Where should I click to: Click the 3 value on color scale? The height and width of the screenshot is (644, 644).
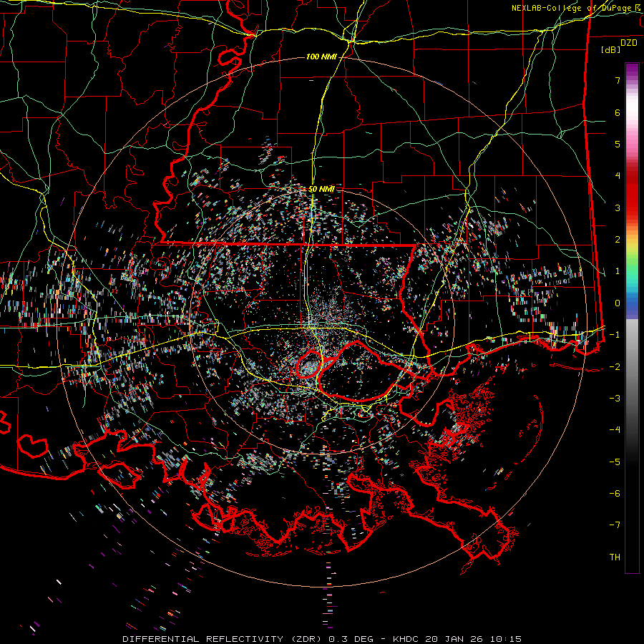click(x=618, y=208)
